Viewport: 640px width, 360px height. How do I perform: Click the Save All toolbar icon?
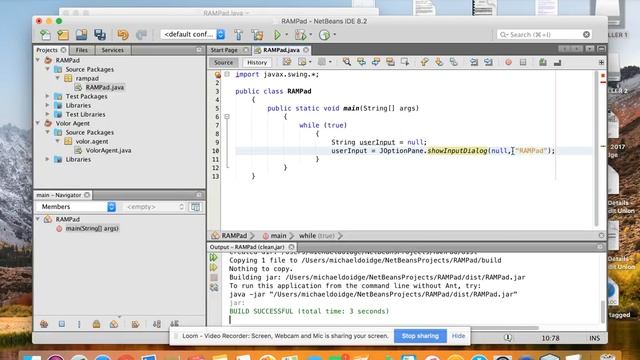pos(100,35)
